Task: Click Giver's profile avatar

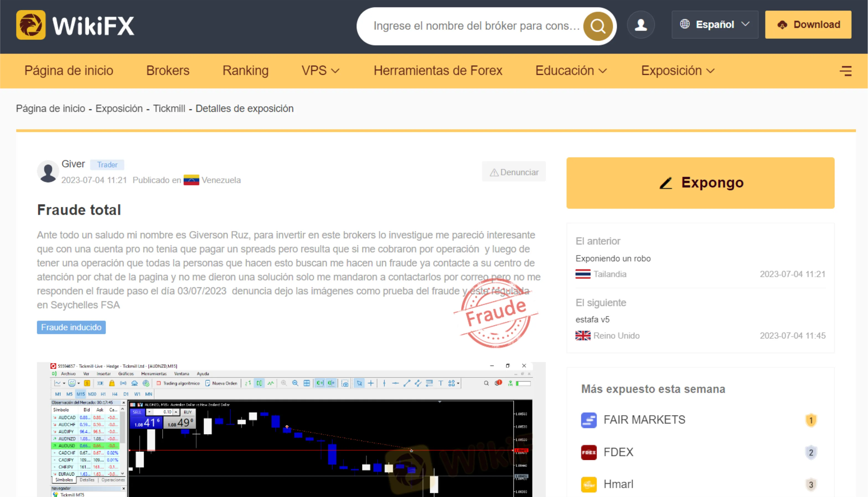Action: click(48, 171)
